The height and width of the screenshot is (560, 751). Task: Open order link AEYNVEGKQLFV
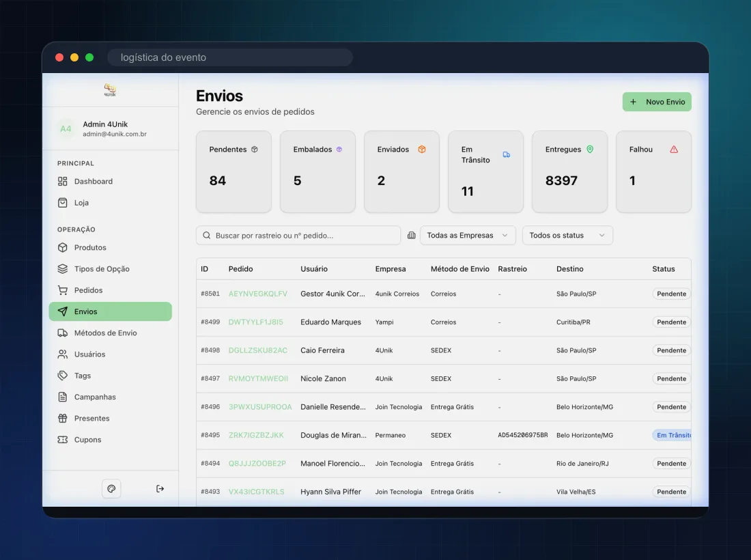click(x=257, y=294)
